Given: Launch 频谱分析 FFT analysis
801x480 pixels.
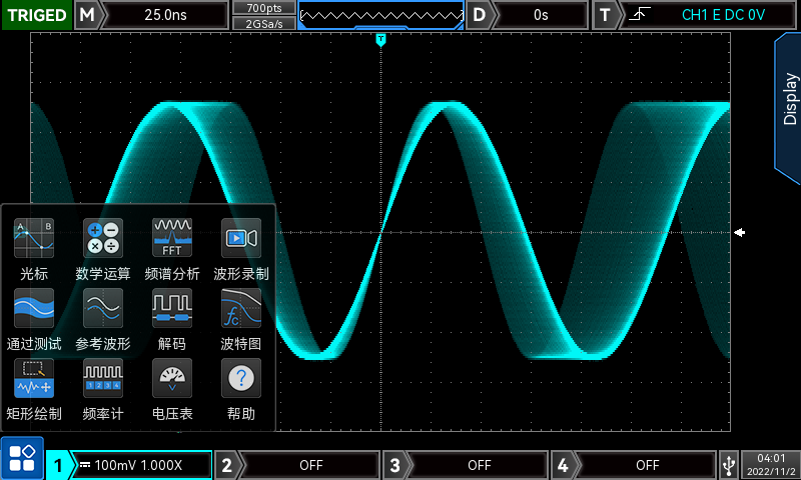Looking at the screenshot, I should tap(172, 248).
